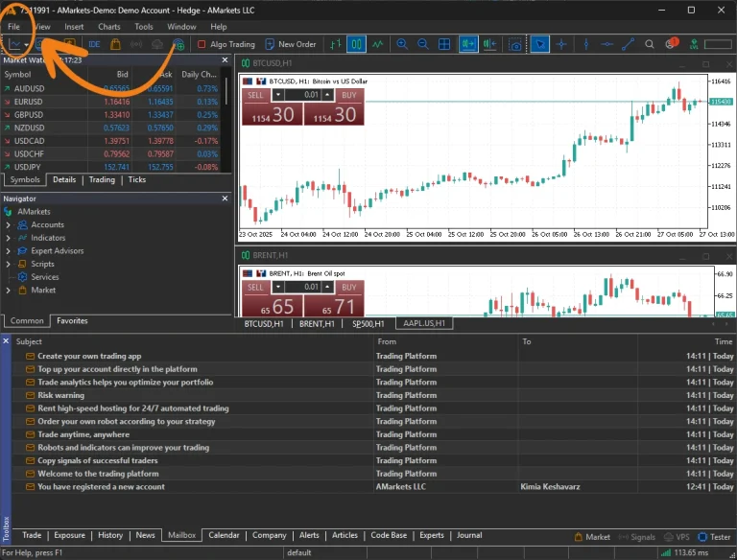Open the dropdown arrow beside New Chart icon
Image resolution: width=737 pixels, height=560 pixels.
click(26, 45)
